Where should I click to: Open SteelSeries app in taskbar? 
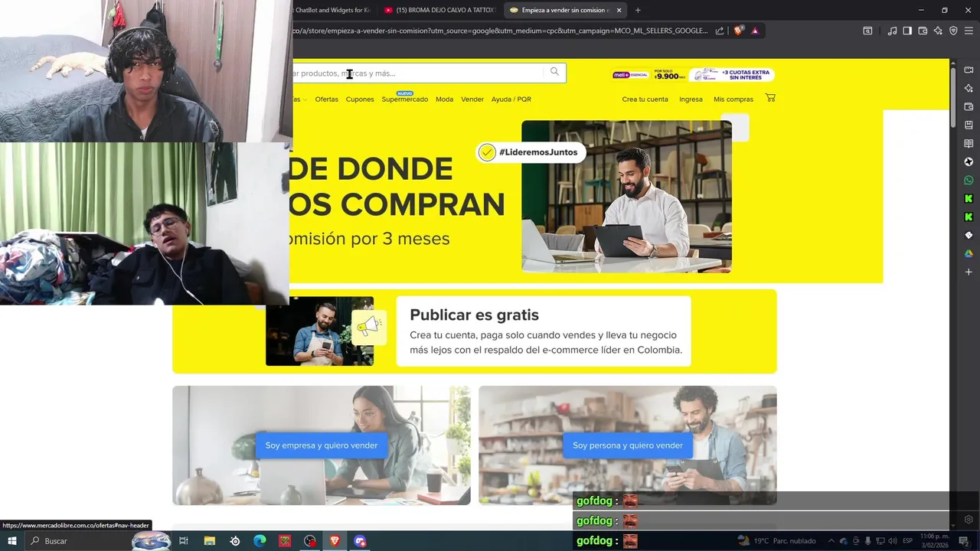coord(234,541)
